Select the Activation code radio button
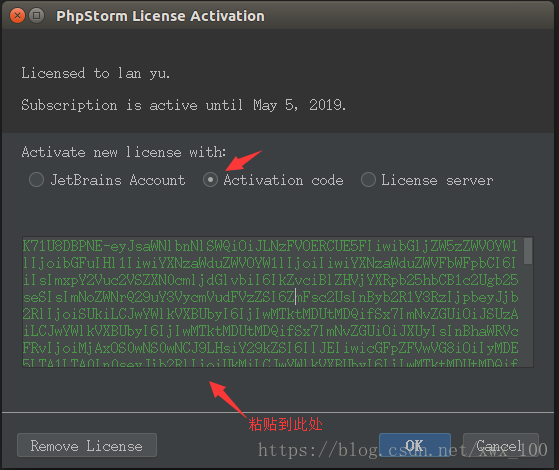This screenshot has height=470, width=559. [x=210, y=180]
